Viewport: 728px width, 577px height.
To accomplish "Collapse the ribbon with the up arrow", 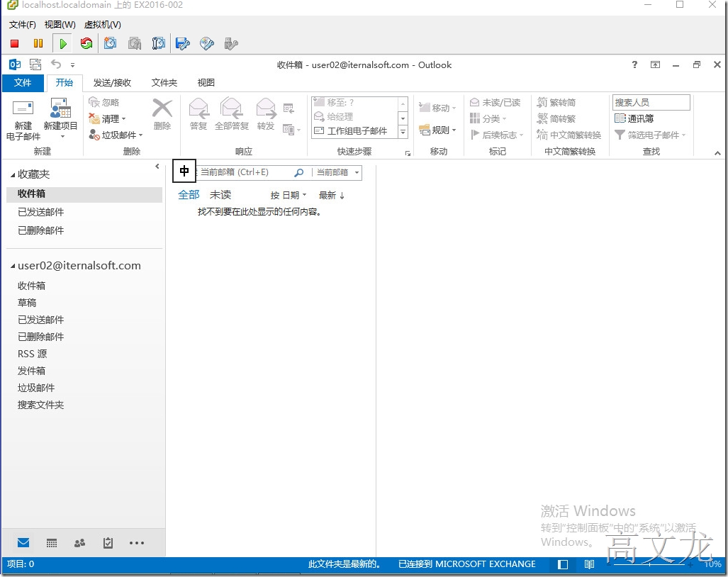I will [x=717, y=152].
